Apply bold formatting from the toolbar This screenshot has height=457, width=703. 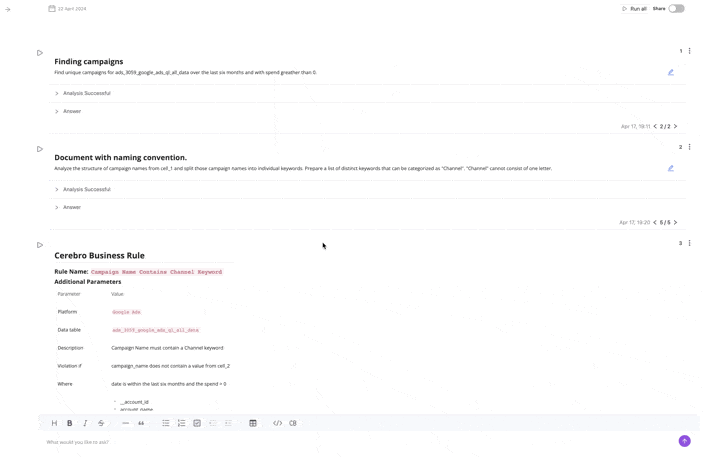[x=69, y=423]
